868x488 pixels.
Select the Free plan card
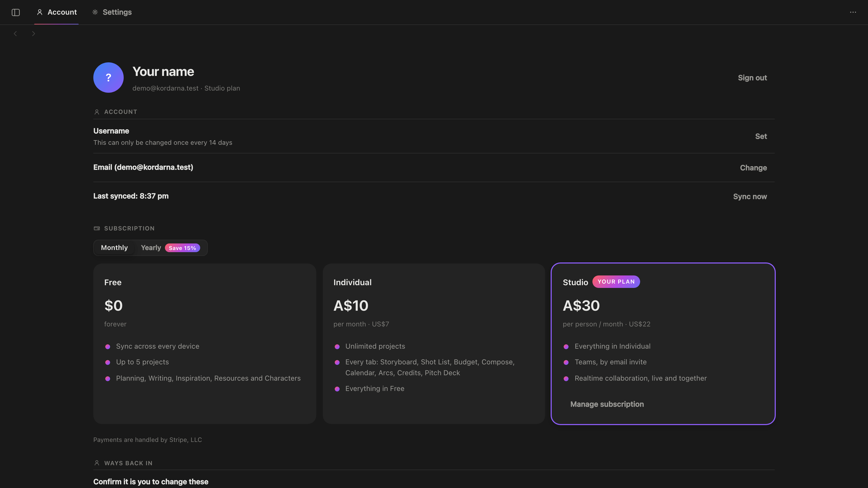[x=205, y=343]
